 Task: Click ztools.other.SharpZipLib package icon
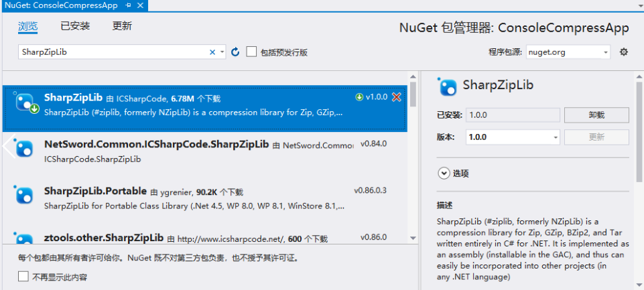(x=24, y=238)
